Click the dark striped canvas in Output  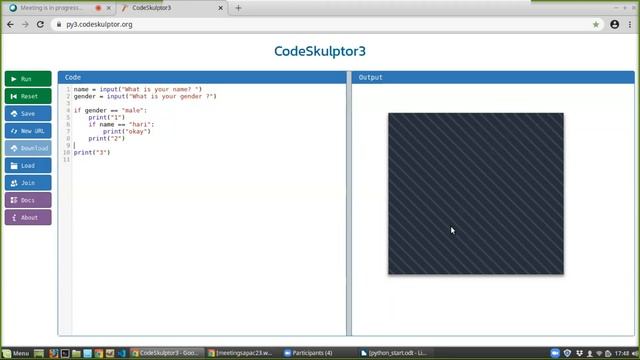[x=476, y=193]
